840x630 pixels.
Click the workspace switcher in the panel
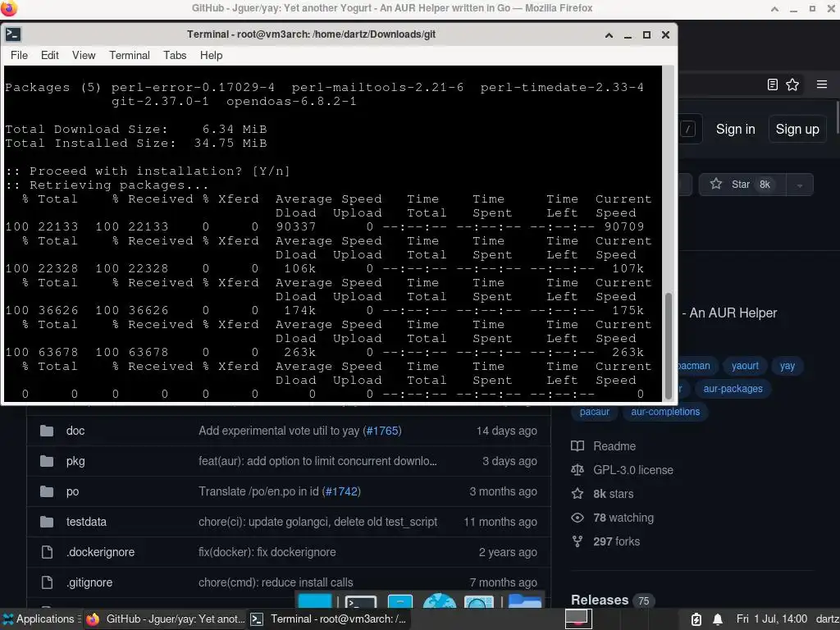click(578, 619)
